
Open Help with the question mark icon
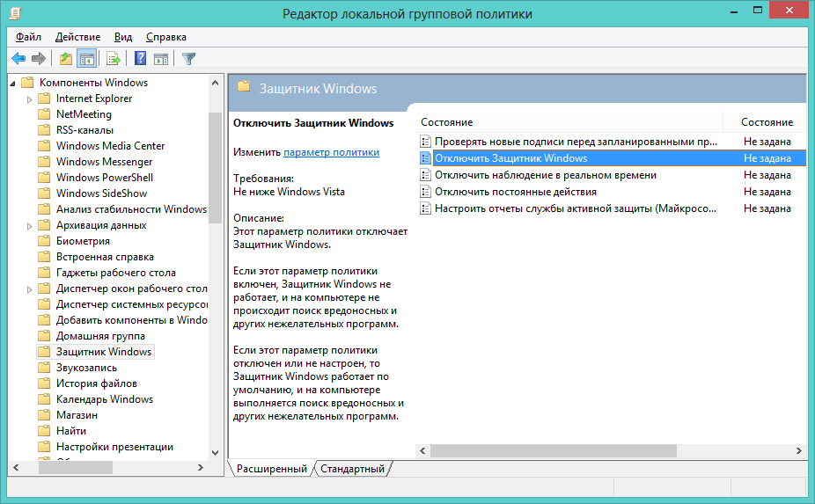140,59
